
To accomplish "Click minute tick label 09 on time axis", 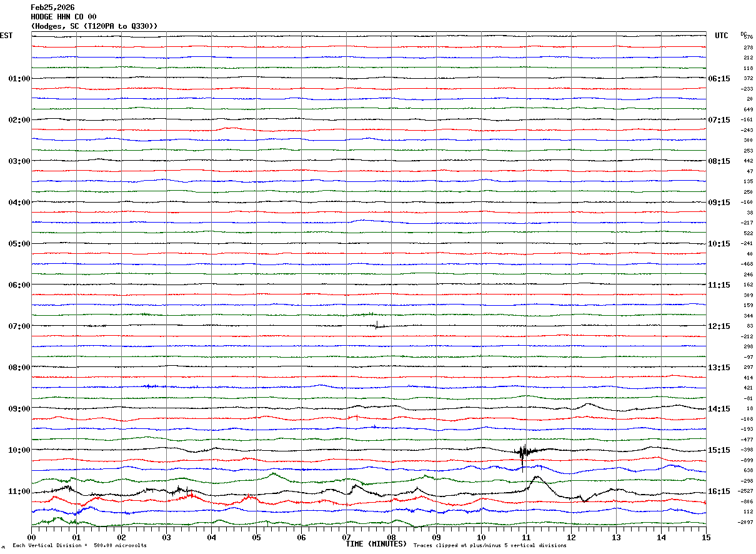I will [436, 537].
